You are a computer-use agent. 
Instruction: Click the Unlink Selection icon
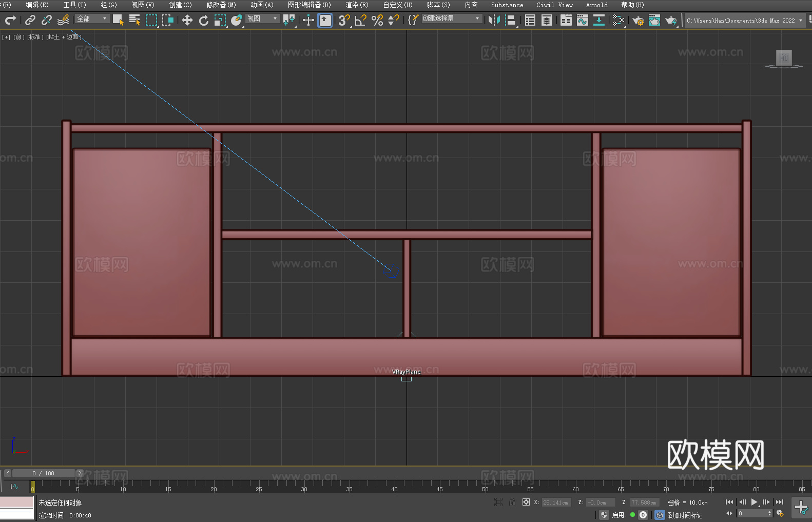pyautogui.click(x=47, y=20)
